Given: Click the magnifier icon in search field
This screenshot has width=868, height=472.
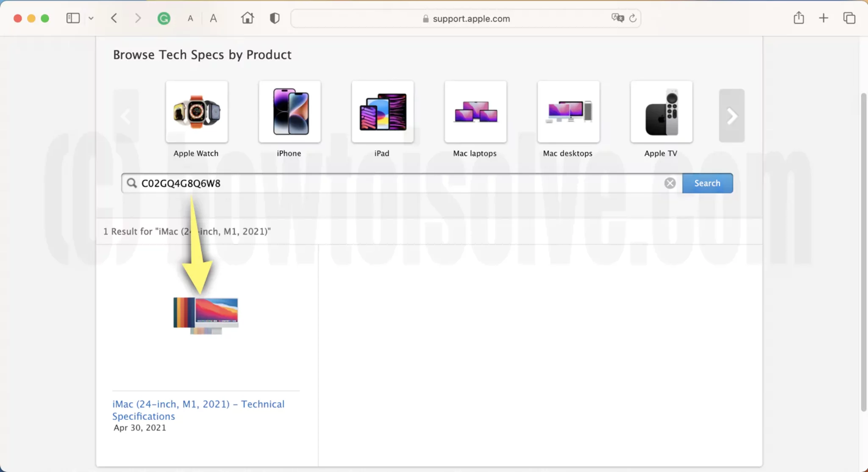Looking at the screenshot, I should [132, 183].
